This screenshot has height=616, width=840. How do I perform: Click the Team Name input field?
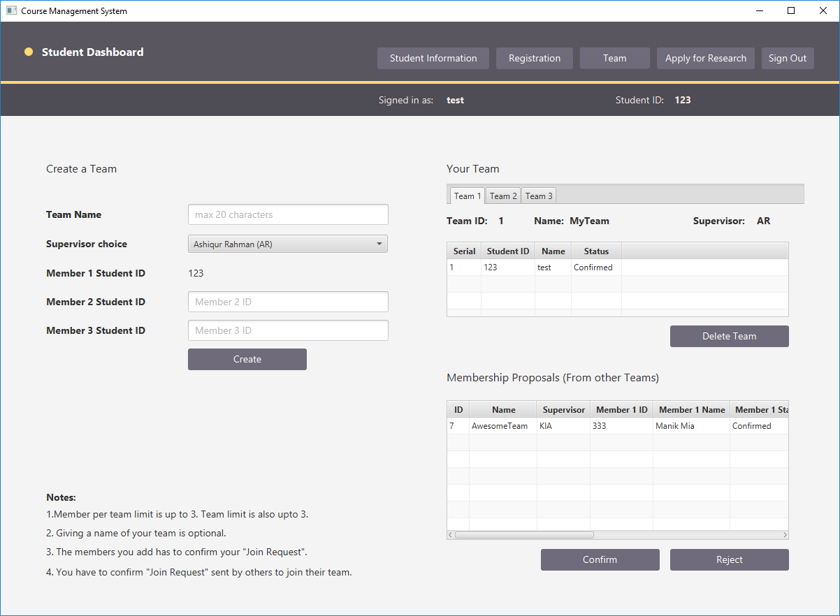click(288, 214)
